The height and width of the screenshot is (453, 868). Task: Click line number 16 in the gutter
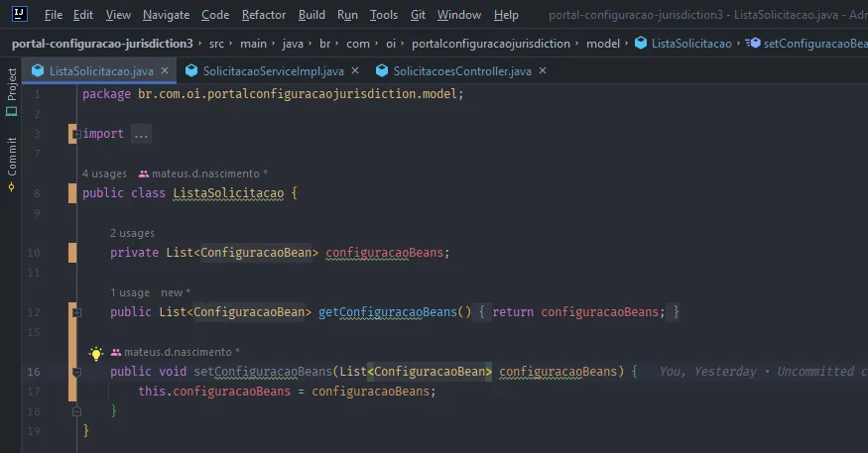[34, 372]
